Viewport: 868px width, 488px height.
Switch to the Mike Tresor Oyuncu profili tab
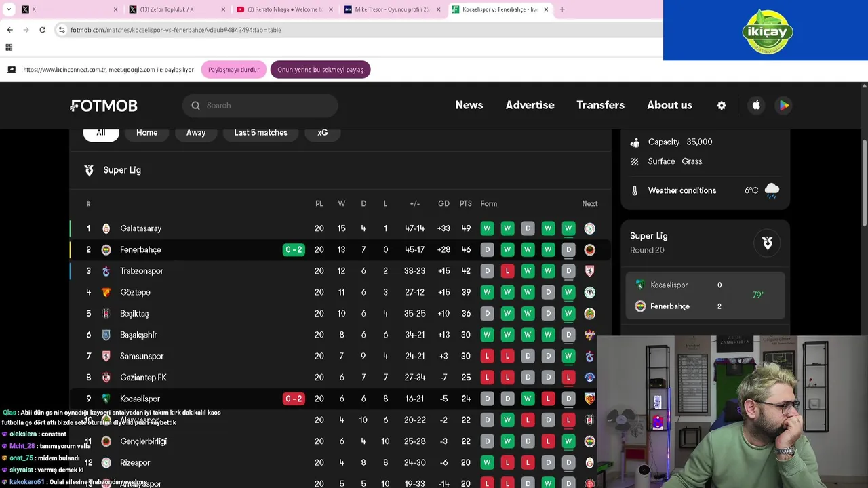click(392, 9)
